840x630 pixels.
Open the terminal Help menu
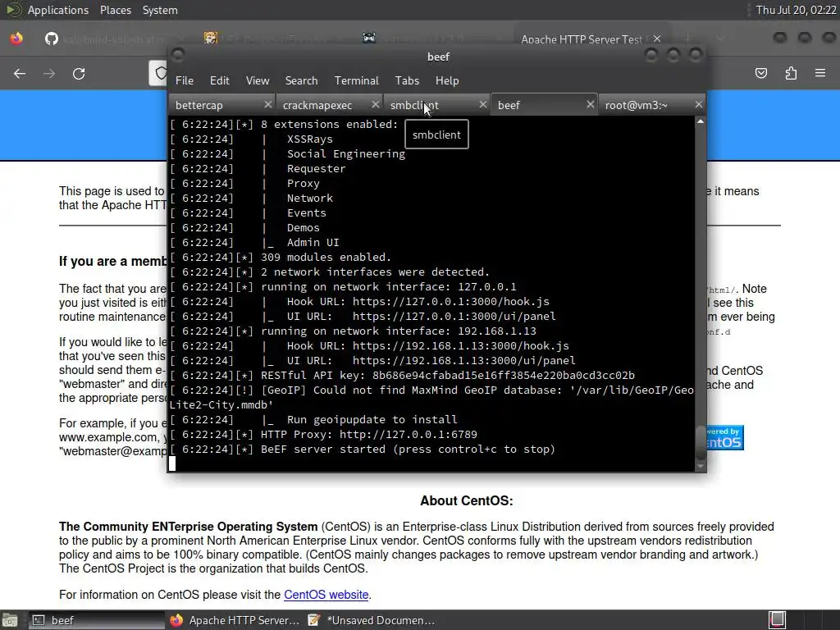(447, 80)
